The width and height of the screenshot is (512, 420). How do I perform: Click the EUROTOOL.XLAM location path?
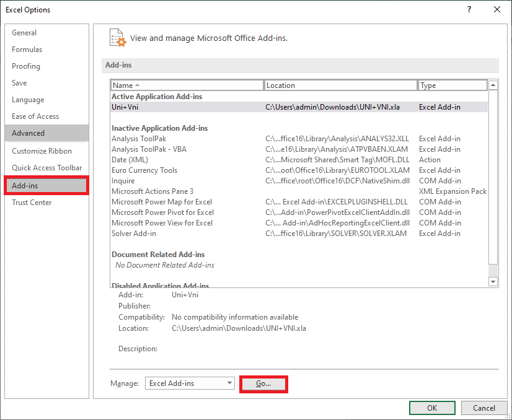pos(337,170)
